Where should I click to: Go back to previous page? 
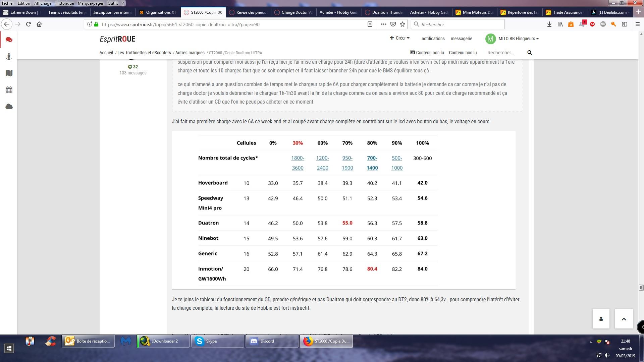[7, 24]
